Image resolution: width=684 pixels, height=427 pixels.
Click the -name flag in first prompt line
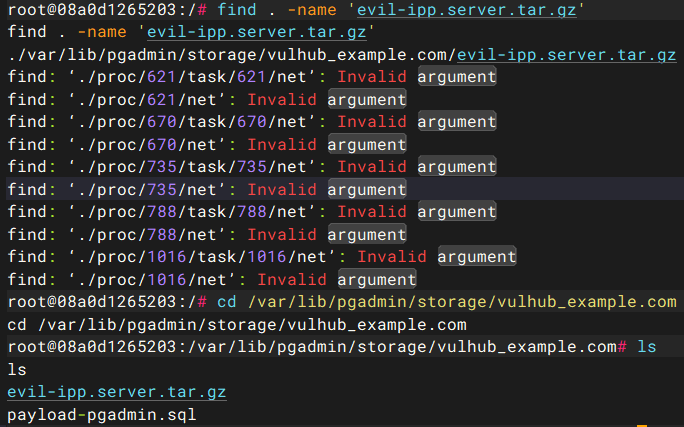coord(312,10)
